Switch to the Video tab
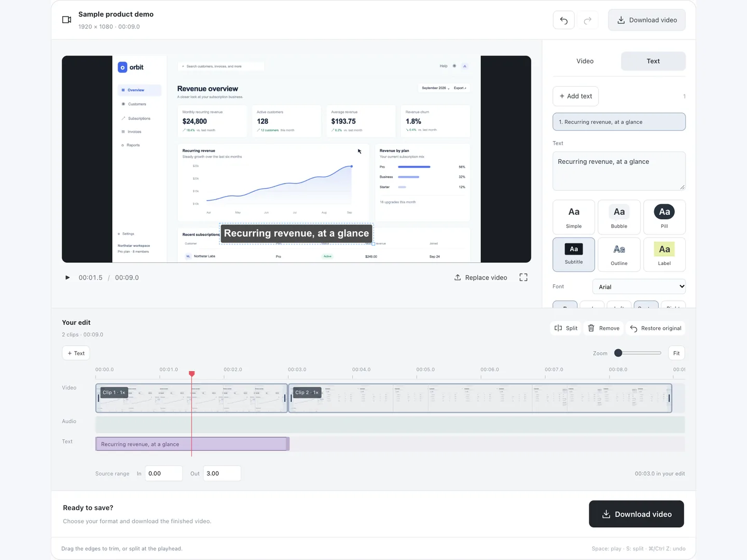Viewport: 747px width, 560px height. pos(585,61)
